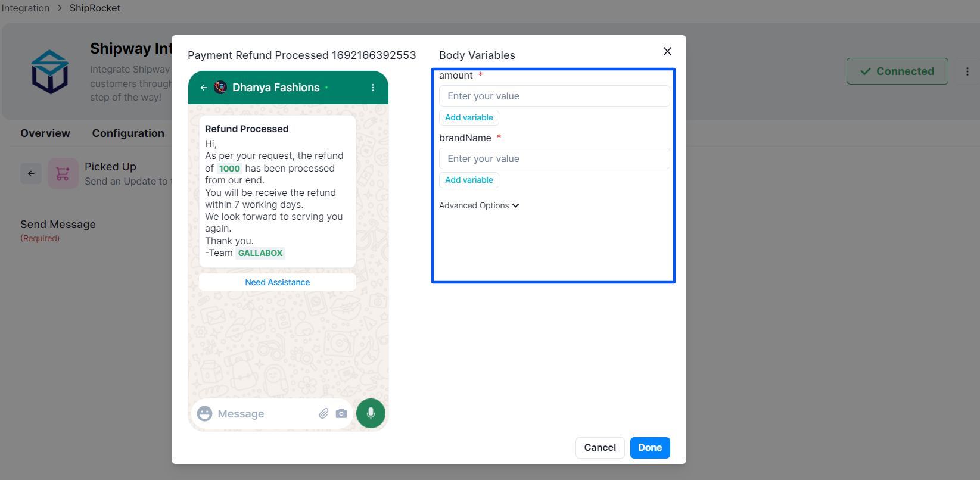Click Add variable under amount field
Screen dimensions: 980x480
(x=469, y=117)
